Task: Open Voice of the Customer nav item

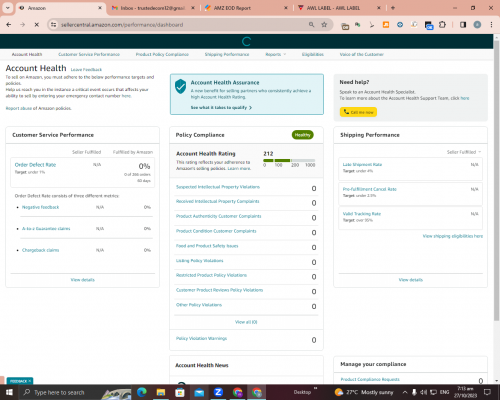Action: [x=362, y=54]
